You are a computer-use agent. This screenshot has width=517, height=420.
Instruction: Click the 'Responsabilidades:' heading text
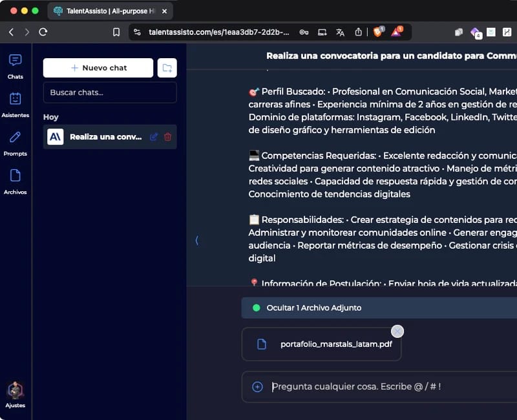(x=302, y=220)
